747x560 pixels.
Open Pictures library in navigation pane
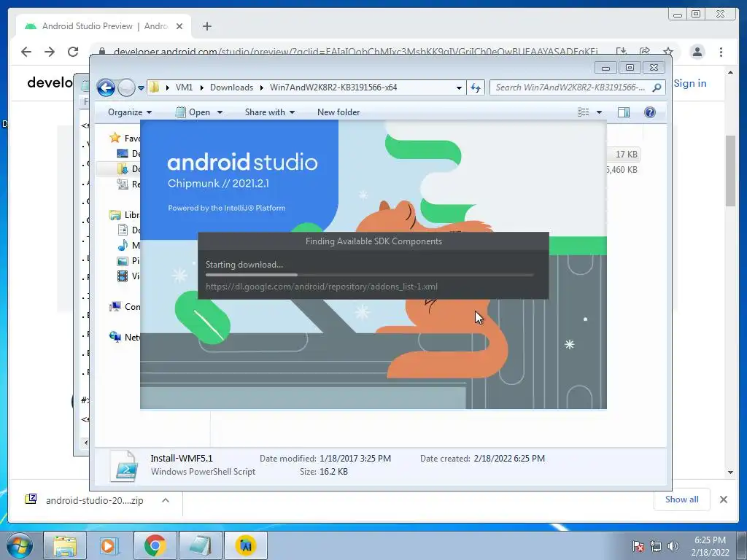(128, 261)
